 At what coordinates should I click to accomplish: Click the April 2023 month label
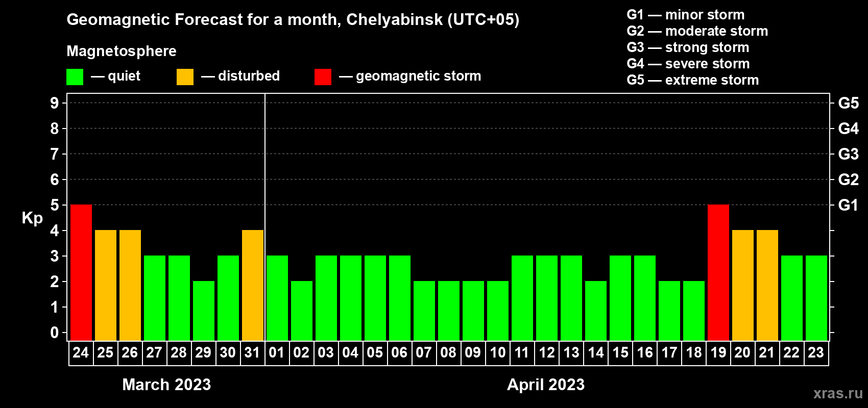(546, 385)
